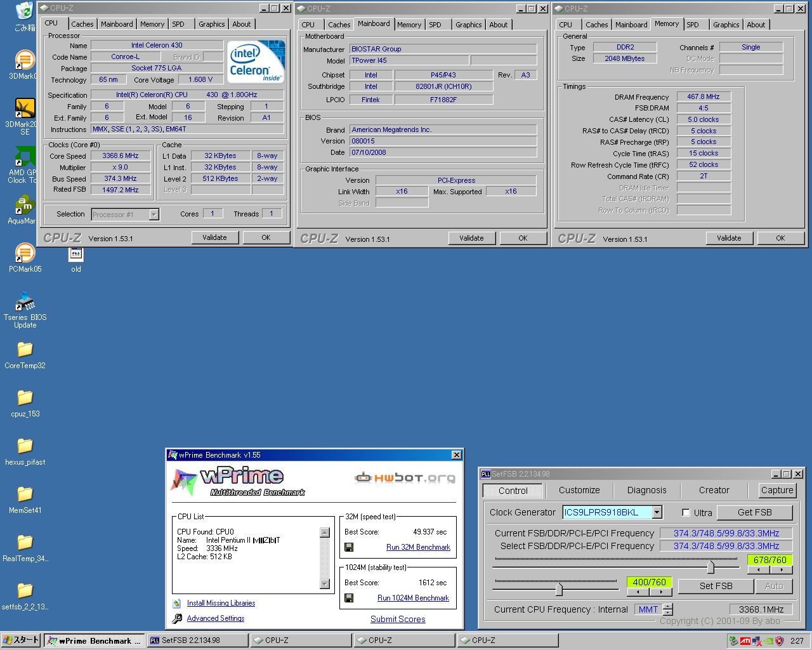Switch to the Diagnosis tab in SetFSB
812x650 pixels.
pyautogui.click(x=646, y=490)
